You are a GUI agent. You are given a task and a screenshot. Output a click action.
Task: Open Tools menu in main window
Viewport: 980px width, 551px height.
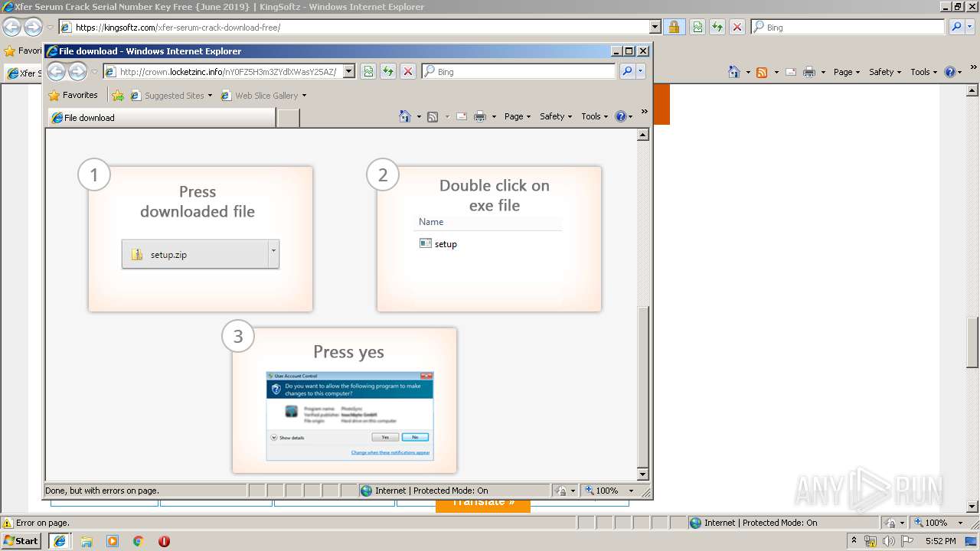(924, 72)
